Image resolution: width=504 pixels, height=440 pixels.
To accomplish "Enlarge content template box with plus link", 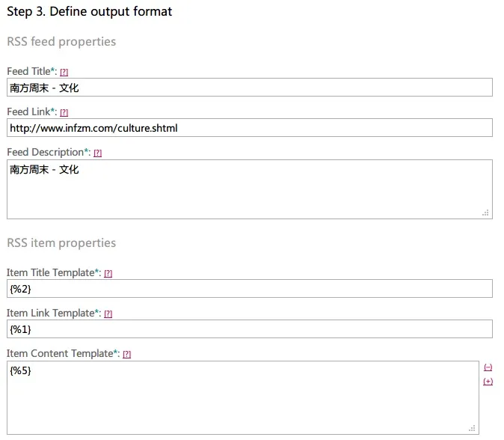I will [488, 382].
